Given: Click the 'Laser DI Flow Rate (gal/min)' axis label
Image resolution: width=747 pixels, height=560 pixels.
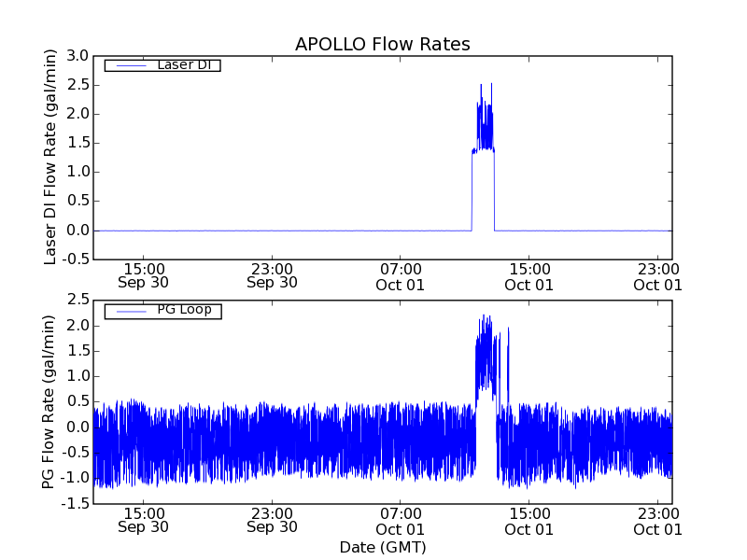Looking at the screenshot, I should 49,157.
